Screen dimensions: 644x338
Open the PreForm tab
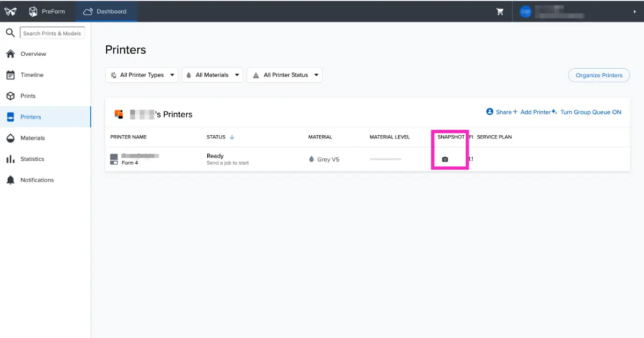click(x=47, y=11)
